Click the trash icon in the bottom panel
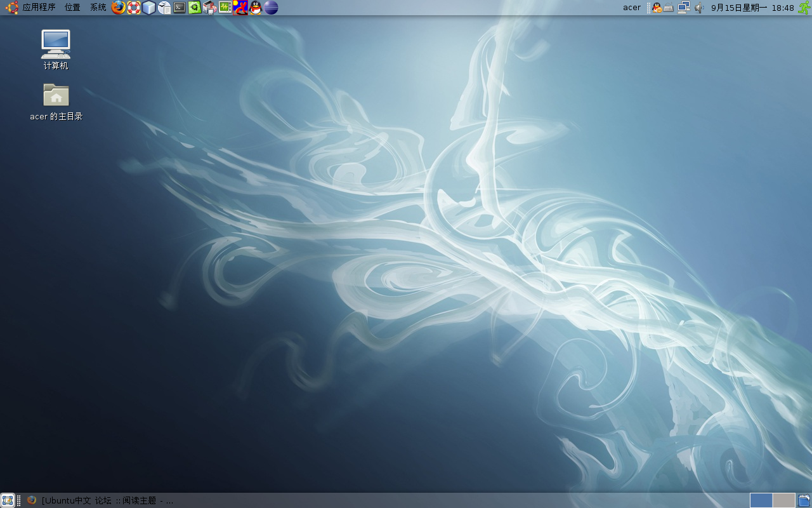Screen dimensions: 812x508 tap(804, 500)
